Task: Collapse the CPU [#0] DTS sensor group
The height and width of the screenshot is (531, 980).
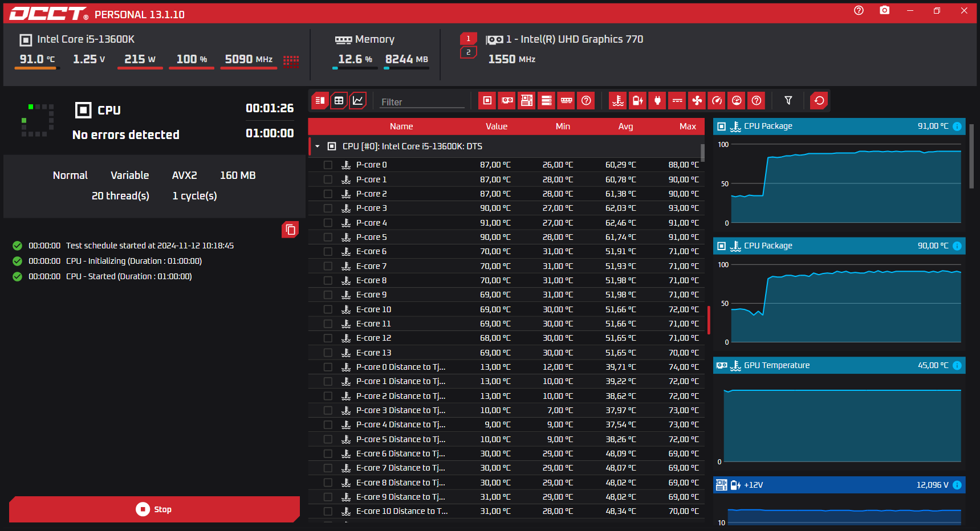Action: (318, 146)
